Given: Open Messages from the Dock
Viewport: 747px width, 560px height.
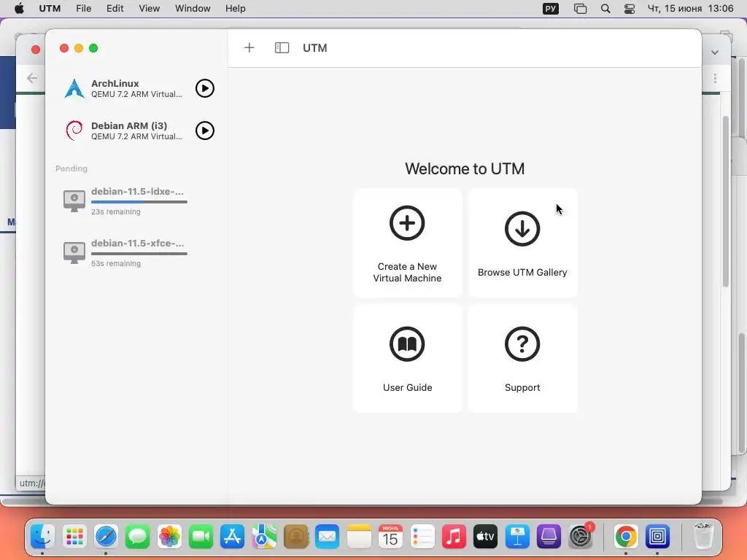Looking at the screenshot, I should point(138,537).
